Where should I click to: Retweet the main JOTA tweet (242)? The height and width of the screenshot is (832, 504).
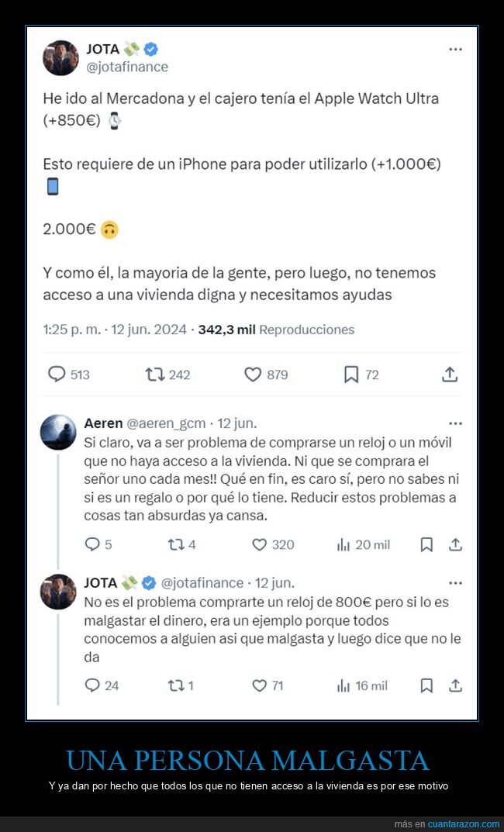[155, 375]
